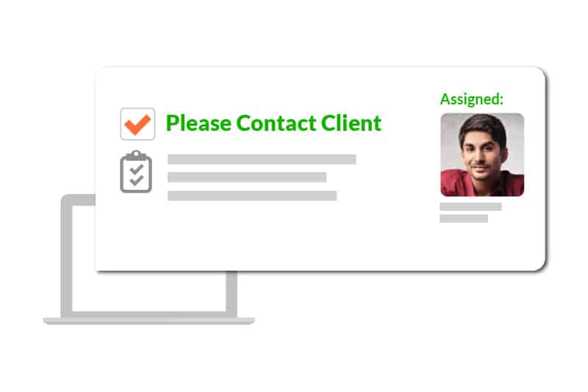Click the 'Assigned:' label
This screenshot has height=392, width=588.
tap(471, 99)
